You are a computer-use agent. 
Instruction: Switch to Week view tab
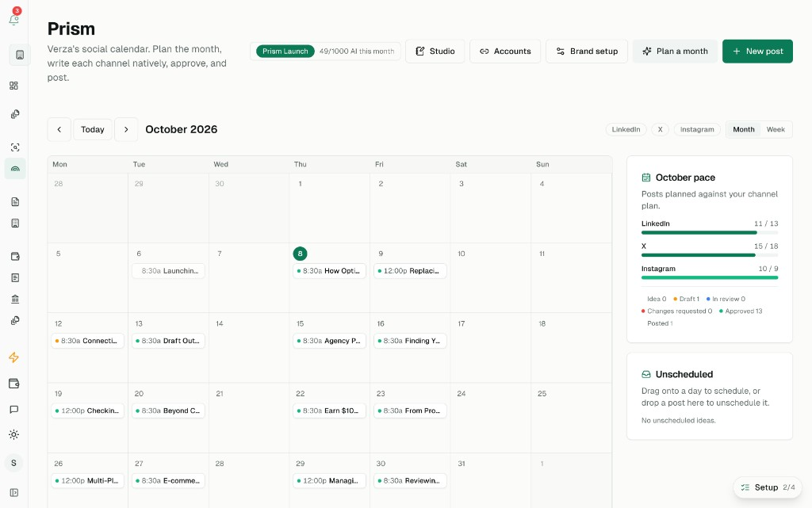(776, 129)
